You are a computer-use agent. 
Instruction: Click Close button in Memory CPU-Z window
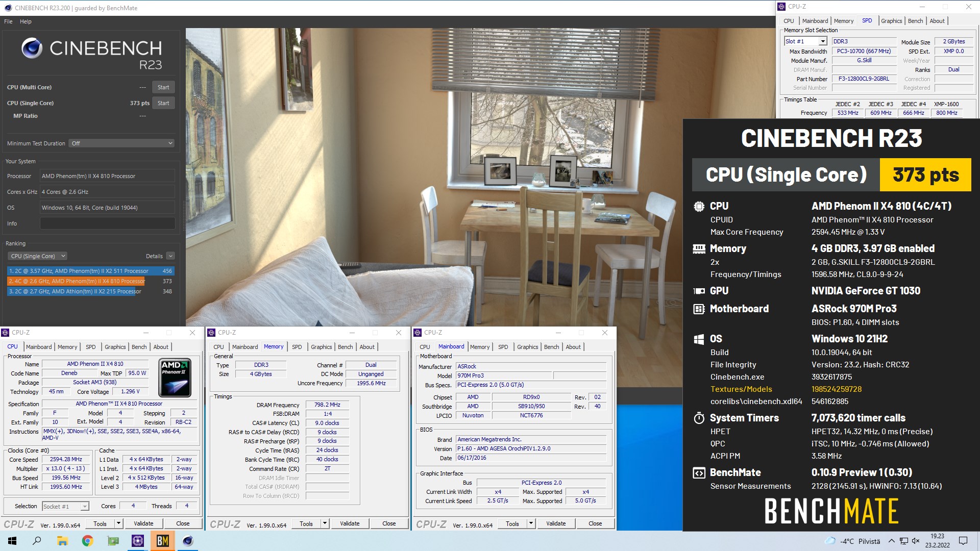tap(389, 523)
